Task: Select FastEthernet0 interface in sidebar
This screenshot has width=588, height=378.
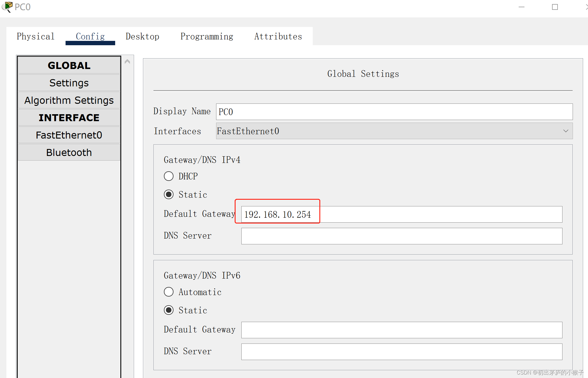Action: pos(69,135)
